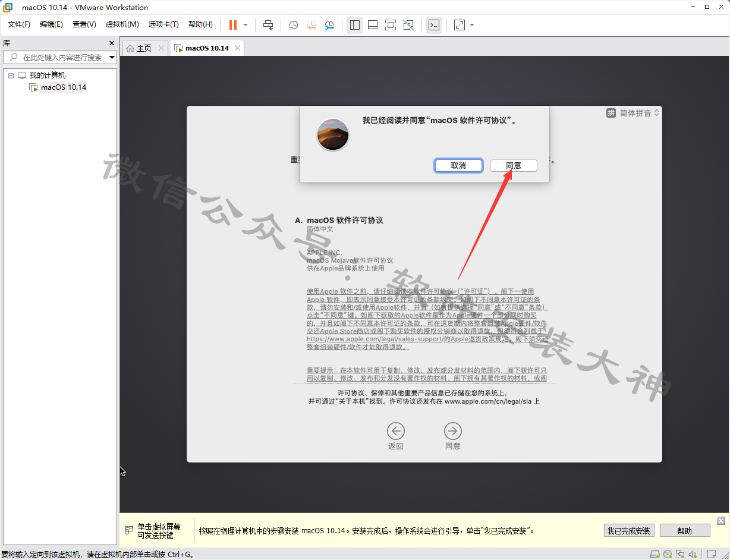Click the VMware Workstation title bar icon

point(8,8)
